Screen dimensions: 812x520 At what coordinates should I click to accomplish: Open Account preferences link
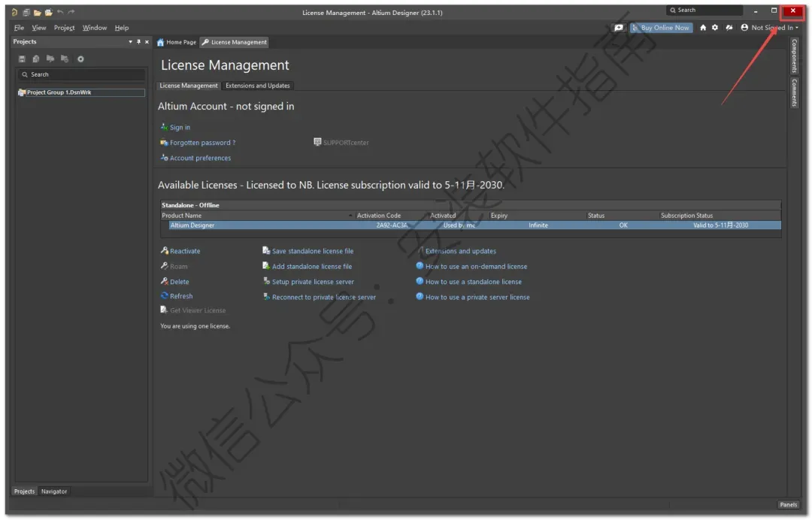coord(201,159)
